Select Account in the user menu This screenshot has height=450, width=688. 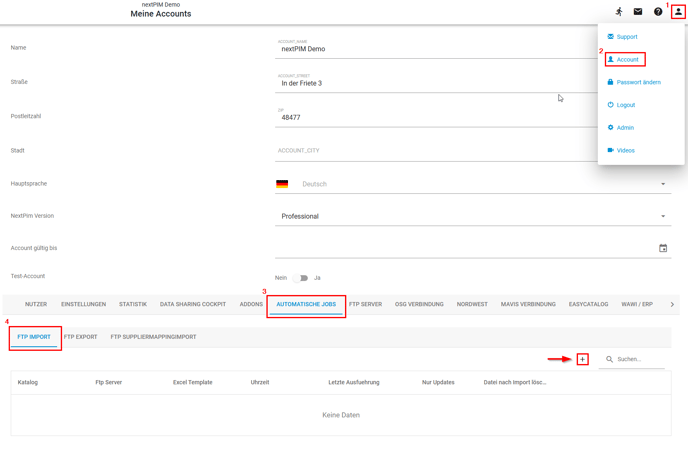click(623, 59)
